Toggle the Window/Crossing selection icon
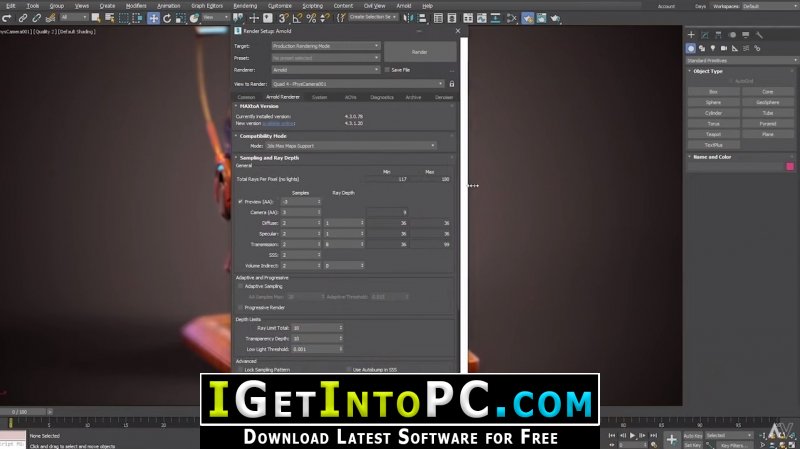Viewport: 800px width, 449px height. coord(137,18)
